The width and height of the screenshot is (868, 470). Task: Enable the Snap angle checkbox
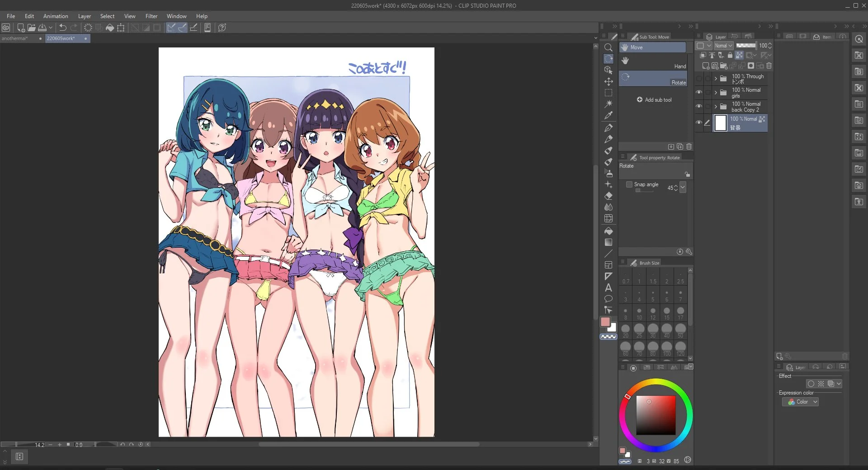pos(629,184)
